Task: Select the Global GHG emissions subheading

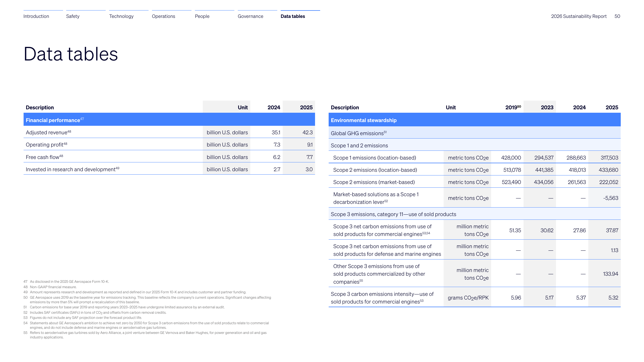Action: click(x=359, y=133)
